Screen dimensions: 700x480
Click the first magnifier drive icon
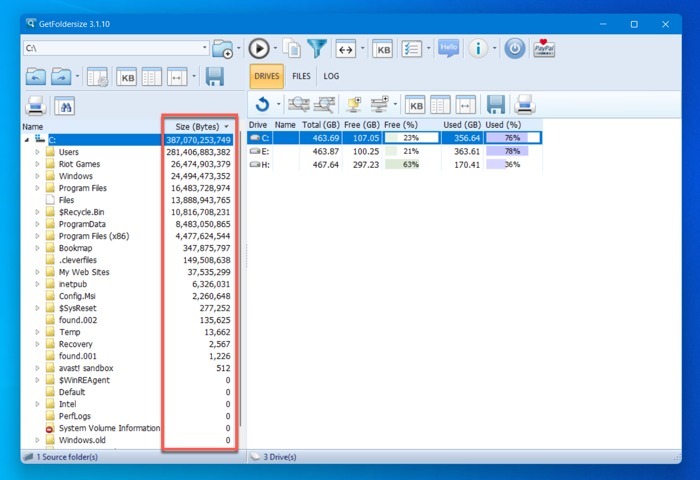[299, 104]
